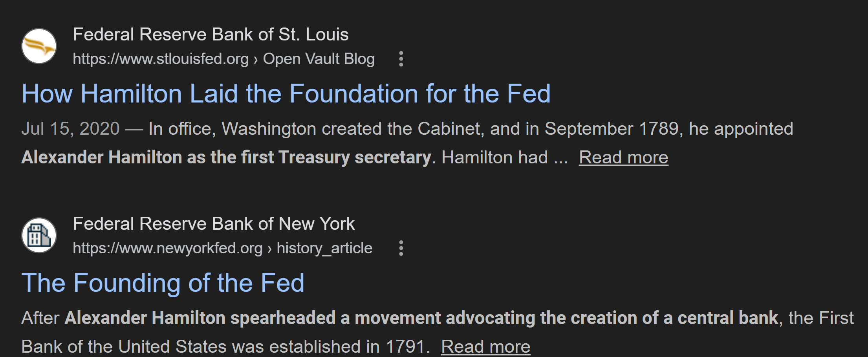The image size is (868, 357).
Task: Open "The Founding of the Fed" result
Action: pyautogui.click(x=163, y=283)
